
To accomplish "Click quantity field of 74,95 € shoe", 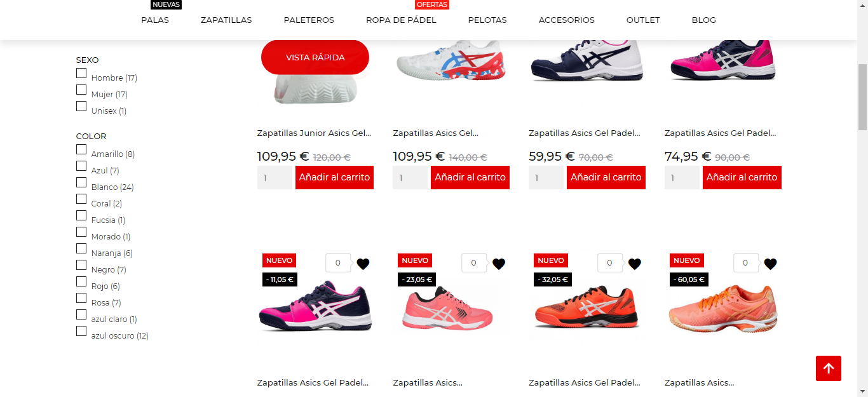I will tap(682, 177).
